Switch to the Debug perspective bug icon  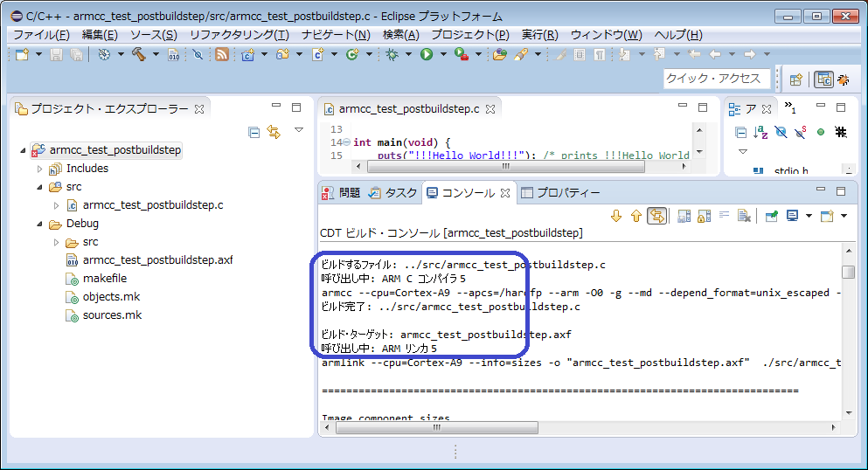pyautogui.click(x=844, y=79)
